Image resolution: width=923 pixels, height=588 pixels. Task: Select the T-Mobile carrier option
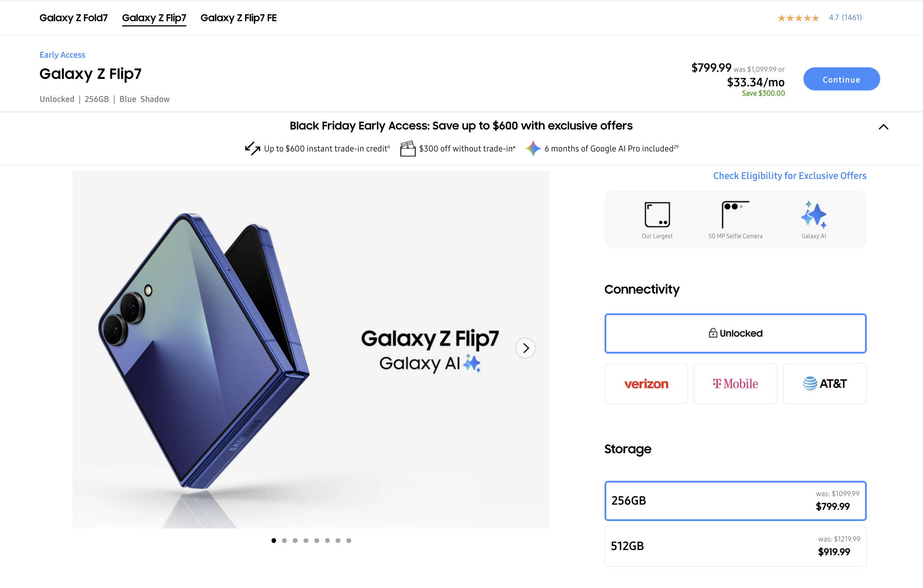[735, 383]
